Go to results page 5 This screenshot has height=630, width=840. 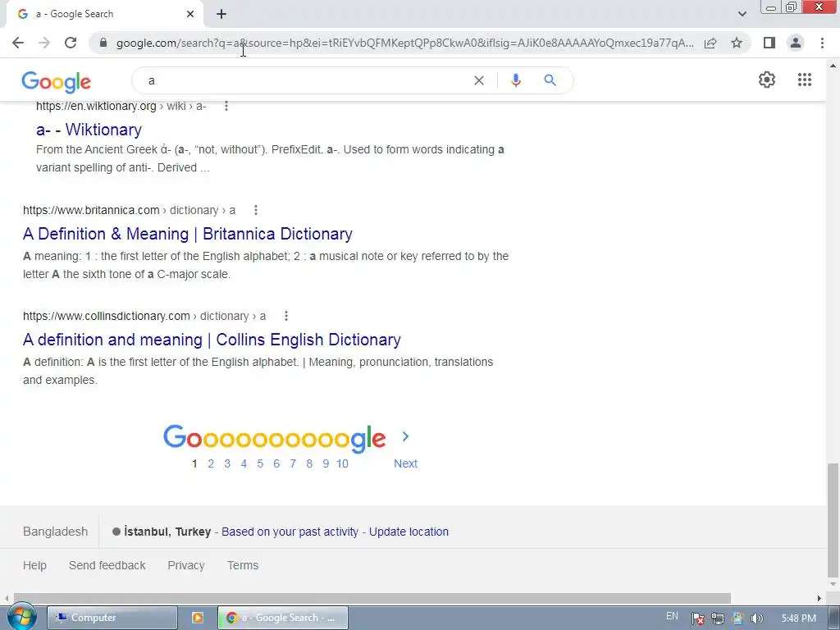[x=260, y=464]
